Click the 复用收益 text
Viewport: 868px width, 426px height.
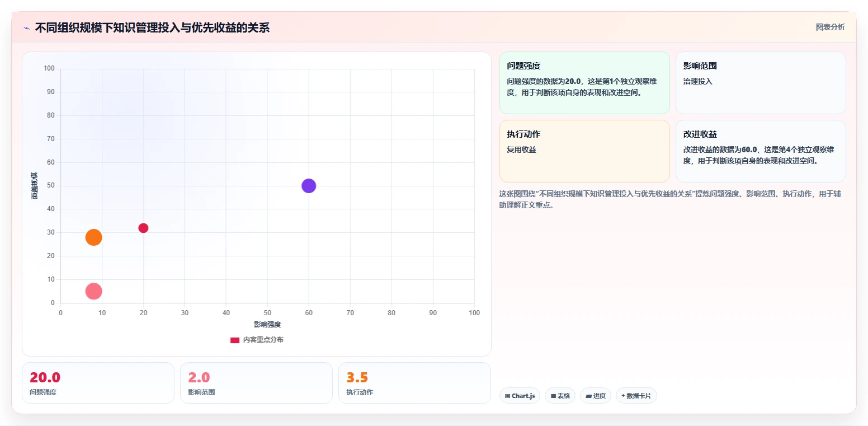click(x=522, y=149)
